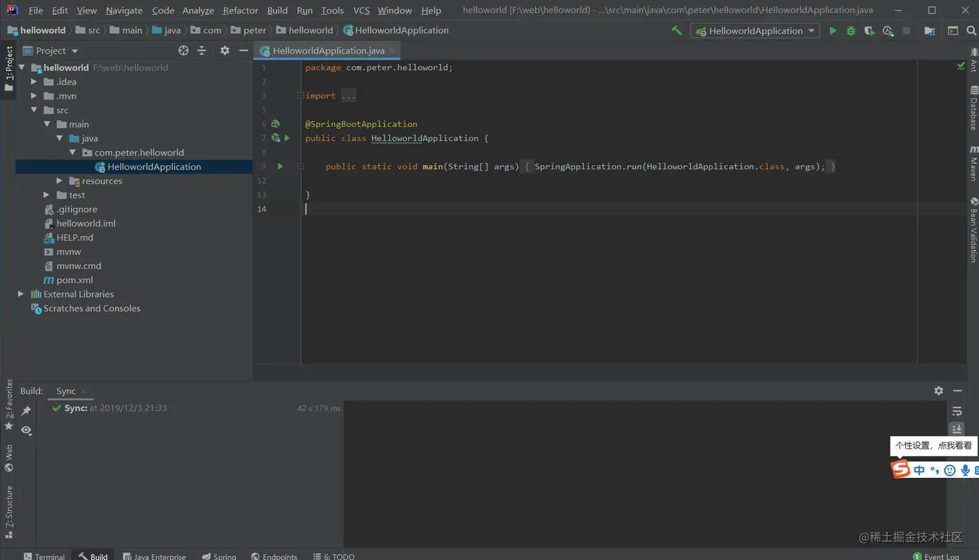The image size is (979, 560).
Task: Expand External Libraries node
Action: (21, 294)
